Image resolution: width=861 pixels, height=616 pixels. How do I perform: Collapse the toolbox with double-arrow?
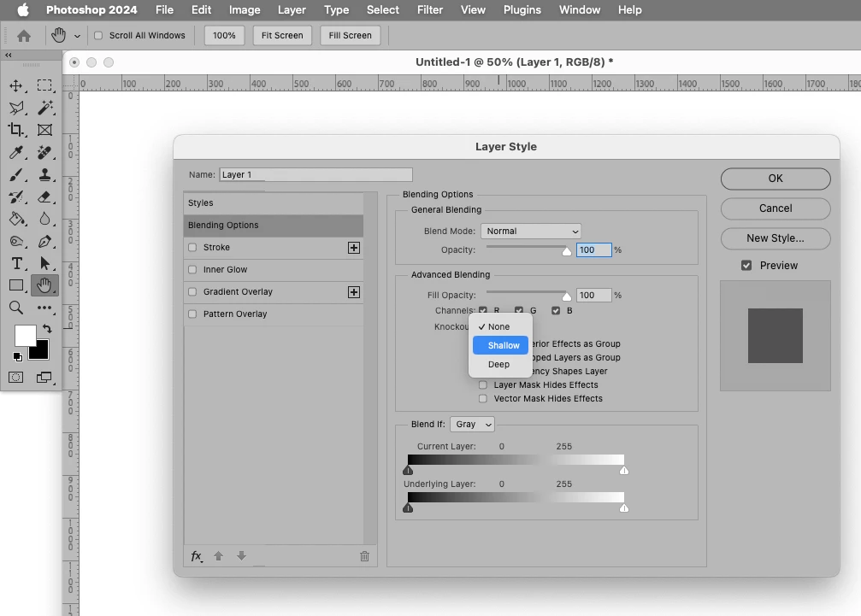(x=9, y=55)
